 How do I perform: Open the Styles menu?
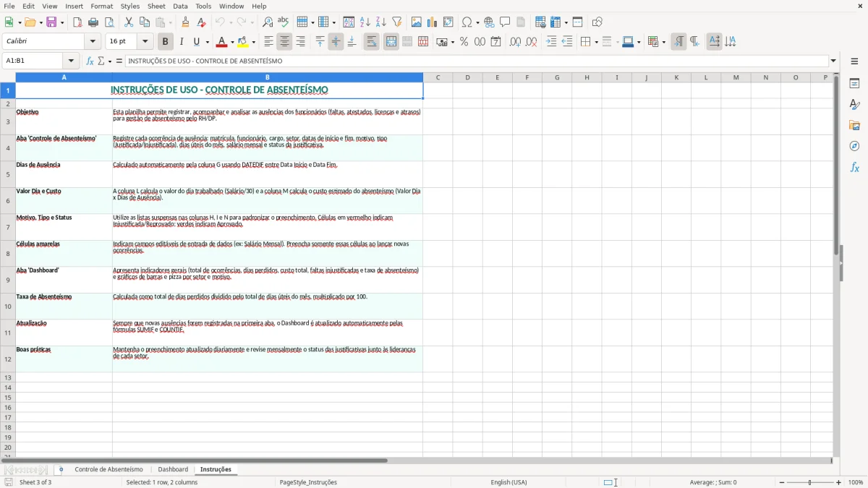[x=130, y=6]
